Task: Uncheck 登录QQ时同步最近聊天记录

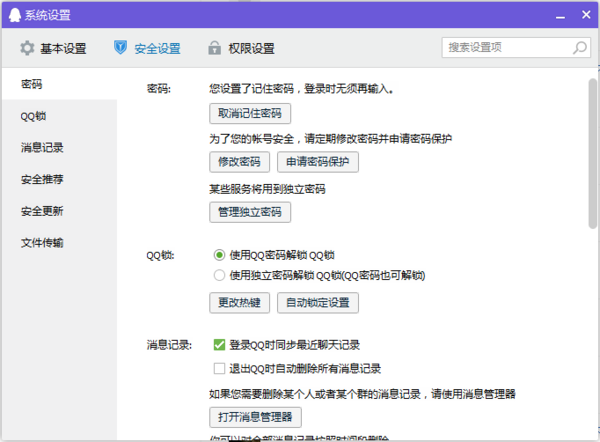Action: click(219, 345)
